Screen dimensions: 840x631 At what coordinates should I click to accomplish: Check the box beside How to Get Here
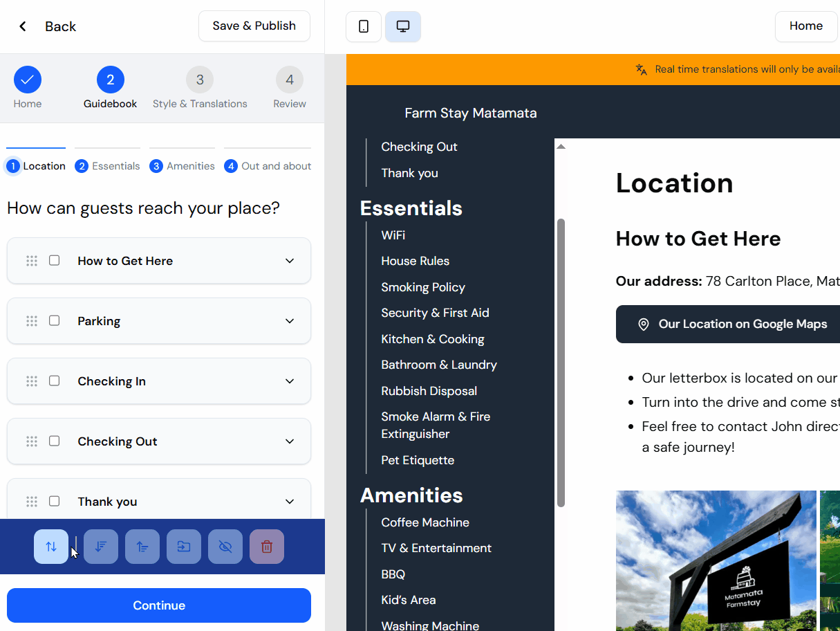pyautogui.click(x=54, y=261)
